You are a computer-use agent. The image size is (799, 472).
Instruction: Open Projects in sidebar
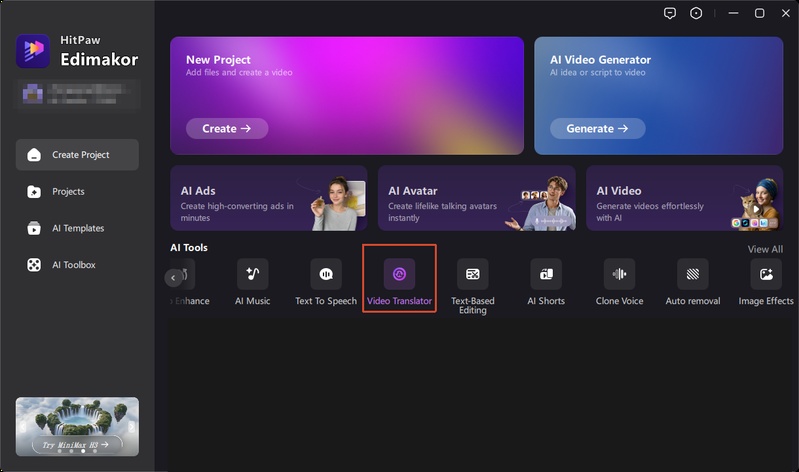77,192
